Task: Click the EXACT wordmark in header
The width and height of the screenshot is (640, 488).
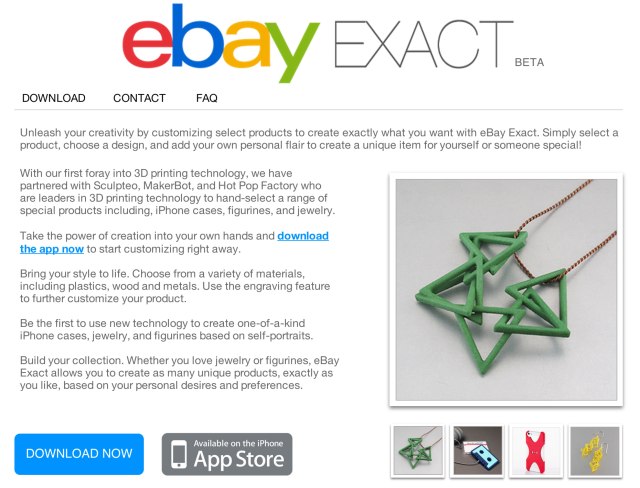Action: pyautogui.click(x=423, y=44)
